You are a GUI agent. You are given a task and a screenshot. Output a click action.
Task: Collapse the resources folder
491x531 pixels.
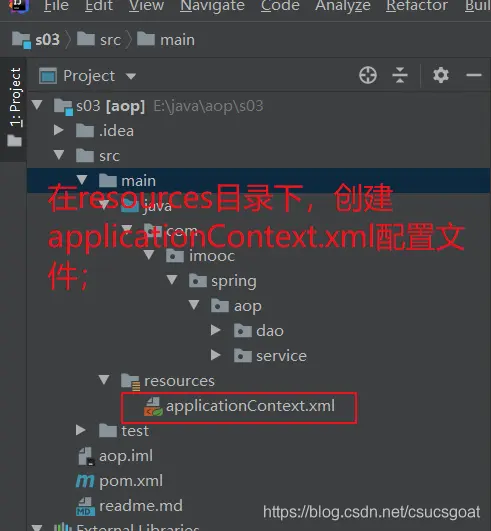tap(104, 380)
